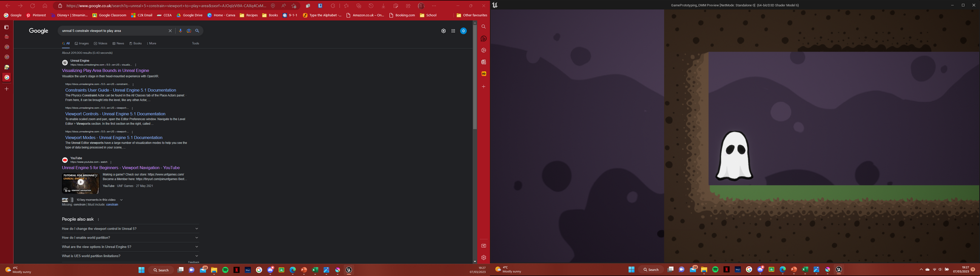Open the Google account avatar
The height and width of the screenshot is (276, 980).
464,31
